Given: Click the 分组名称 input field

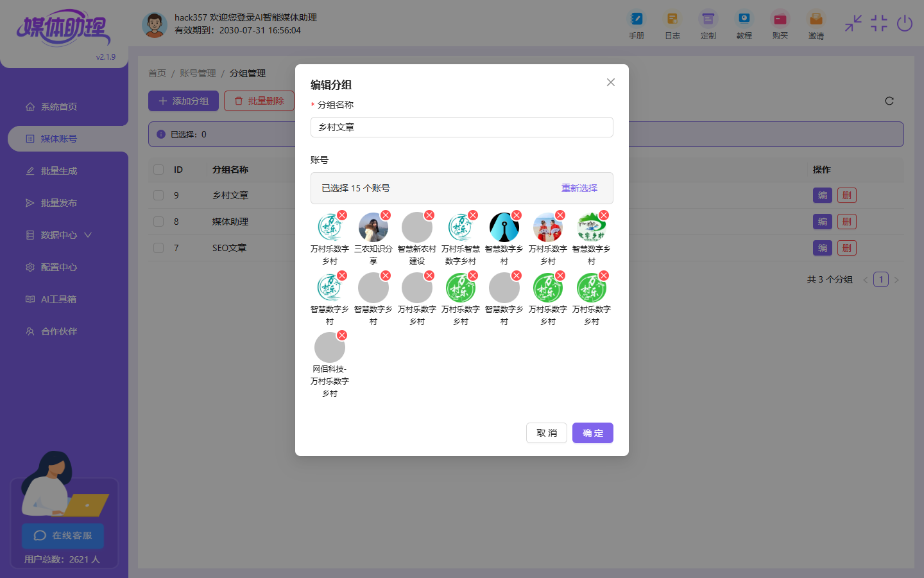Looking at the screenshot, I should tap(461, 127).
